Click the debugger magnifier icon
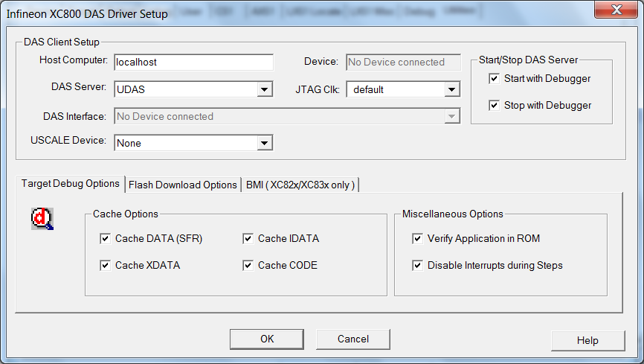The height and width of the screenshot is (364, 644). 42,219
